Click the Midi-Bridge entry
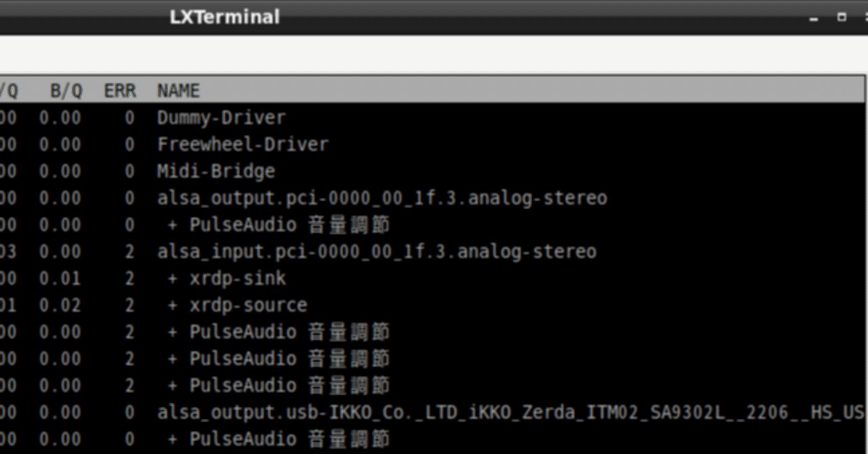 216,171
